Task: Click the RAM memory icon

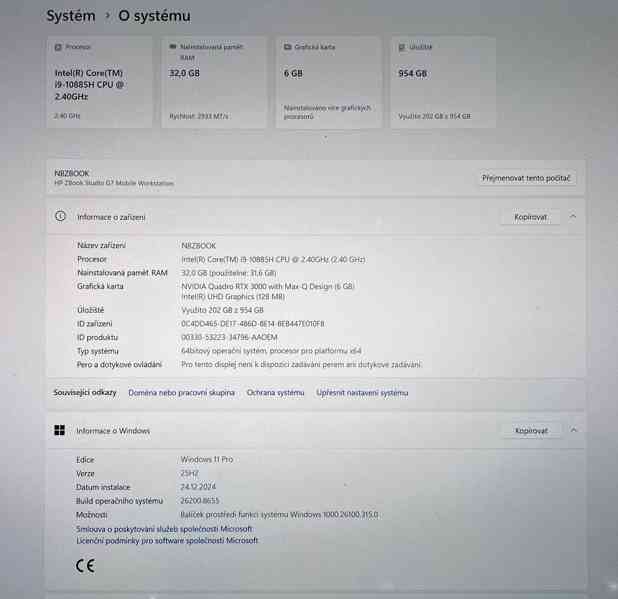Action: [173, 47]
